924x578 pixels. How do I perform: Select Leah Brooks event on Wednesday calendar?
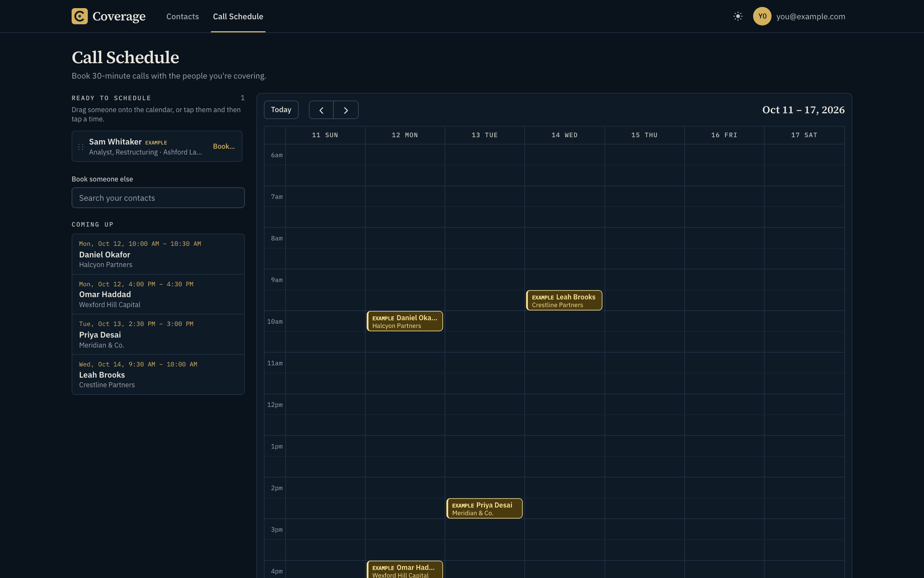(564, 301)
